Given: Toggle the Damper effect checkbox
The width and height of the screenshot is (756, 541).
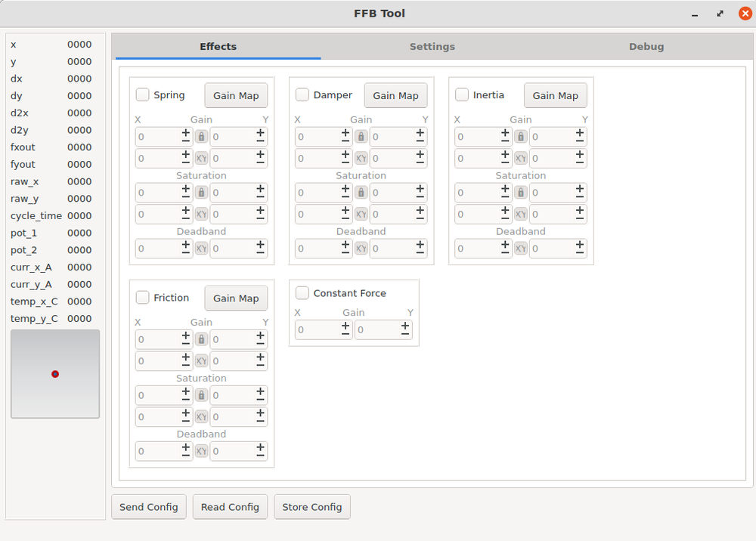Looking at the screenshot, I should 302,95.
